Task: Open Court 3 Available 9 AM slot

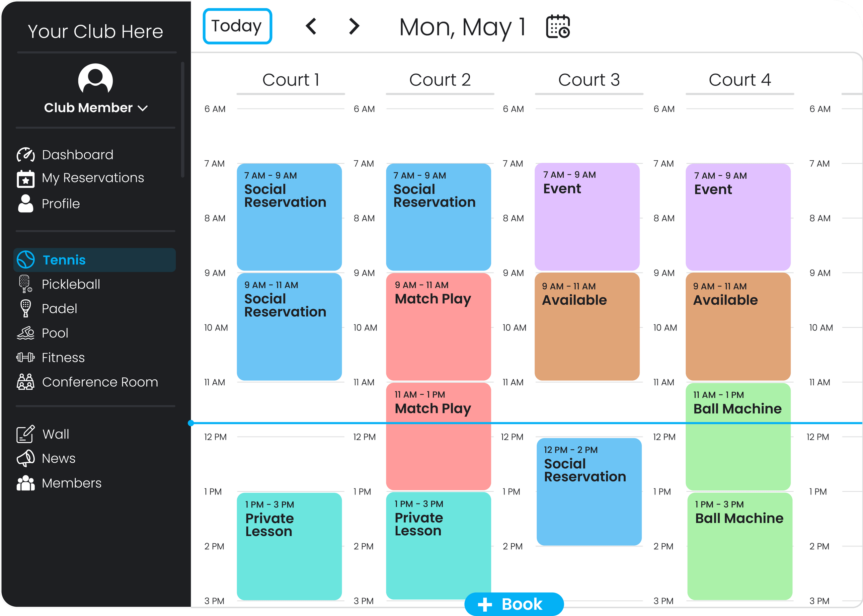Action: [x=587, y=327]
